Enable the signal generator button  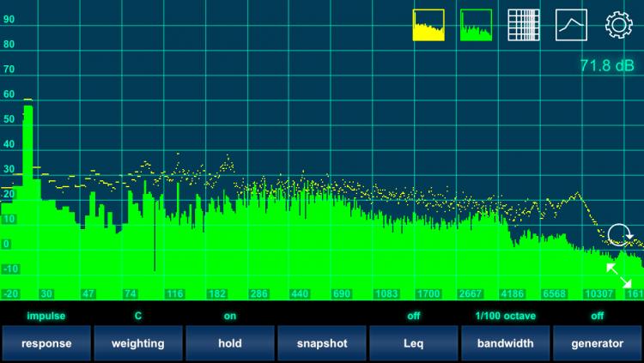click(598, 343)
